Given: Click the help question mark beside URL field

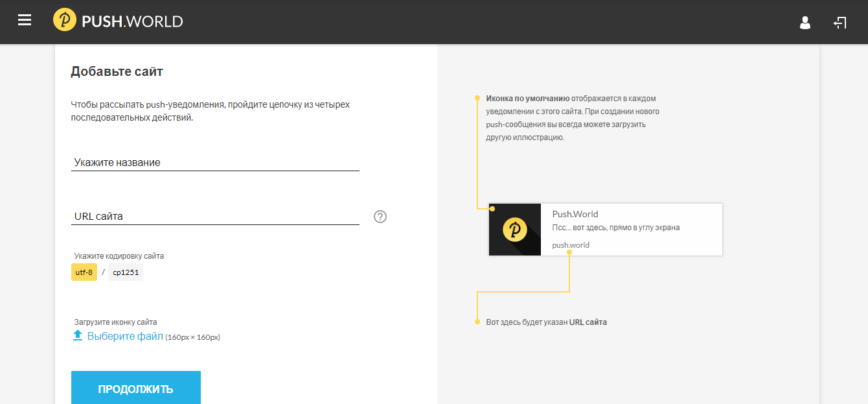Looking at the screenshot, I should 380,217.
